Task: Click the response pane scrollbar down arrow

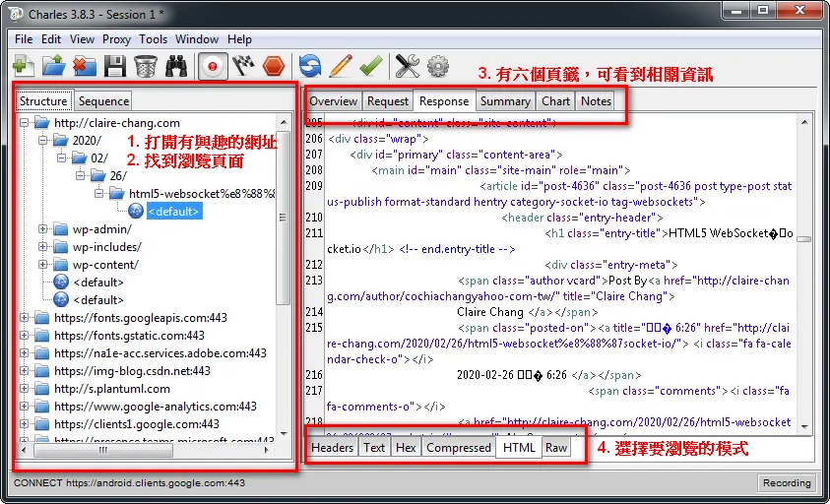Action: click(804, 425)
